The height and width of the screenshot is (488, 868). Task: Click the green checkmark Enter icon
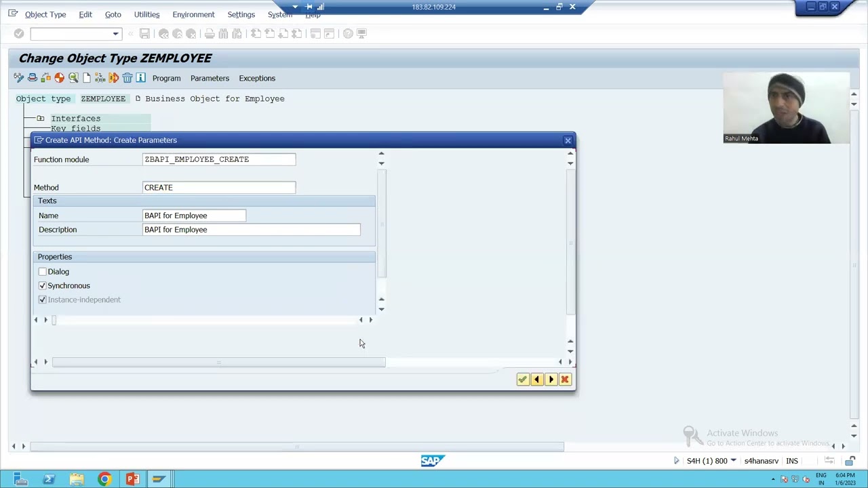click(x=19, y=33)
